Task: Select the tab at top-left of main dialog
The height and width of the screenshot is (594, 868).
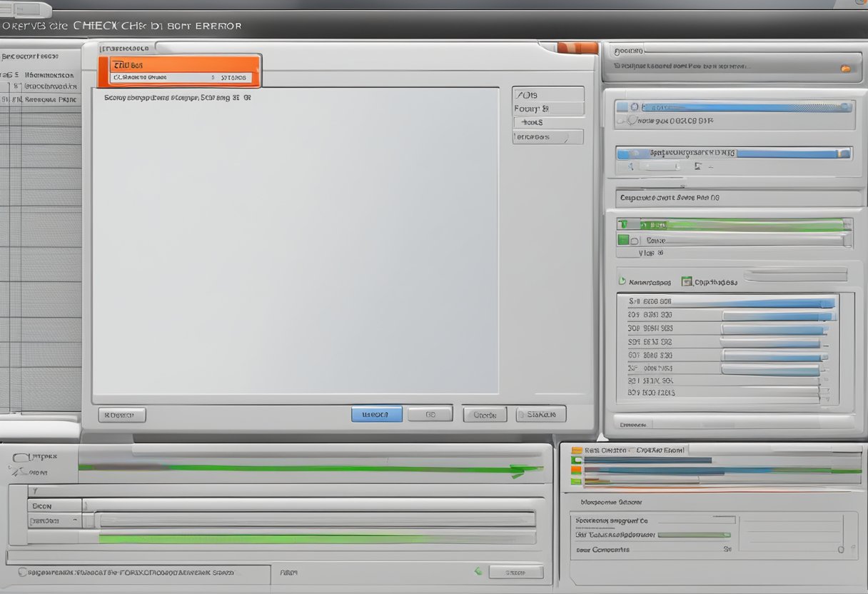Action: point(126,49)
